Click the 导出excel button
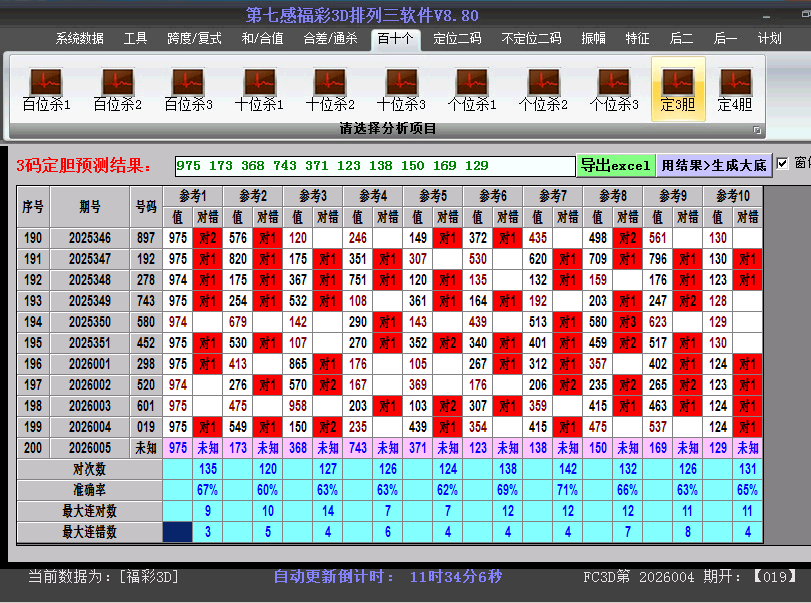The image size is (811, 603). click(x=615, y=165)
